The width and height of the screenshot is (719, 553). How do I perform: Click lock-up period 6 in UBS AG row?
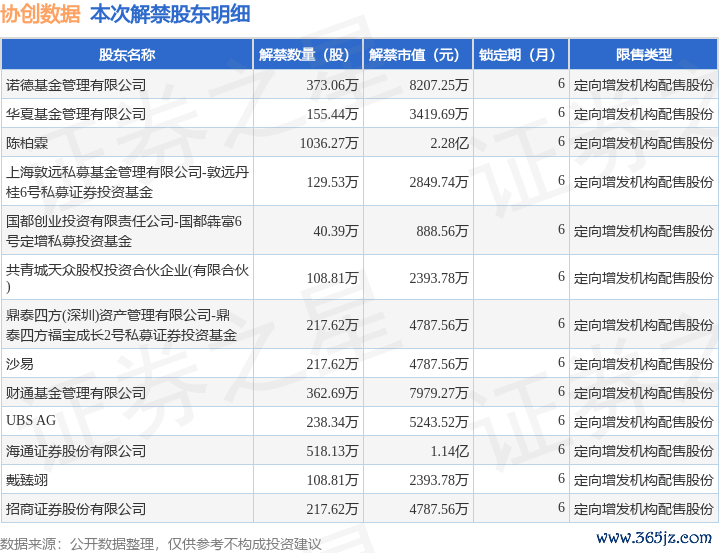click(x=561, y=420)
